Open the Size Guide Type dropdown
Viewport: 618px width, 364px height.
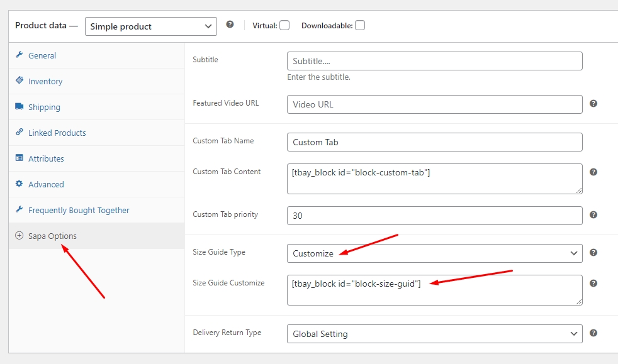pos(434,253)
